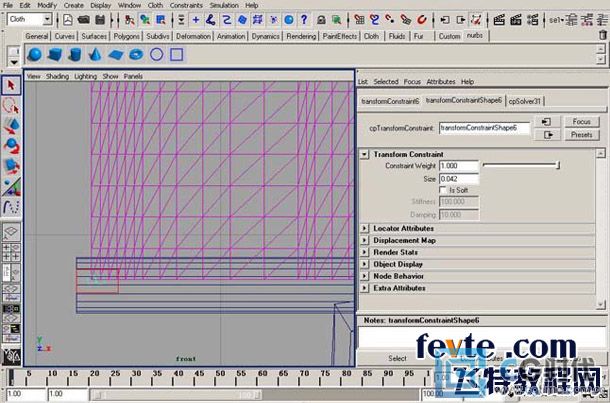Open the viewport Panels menu

[x=133, y=76]
